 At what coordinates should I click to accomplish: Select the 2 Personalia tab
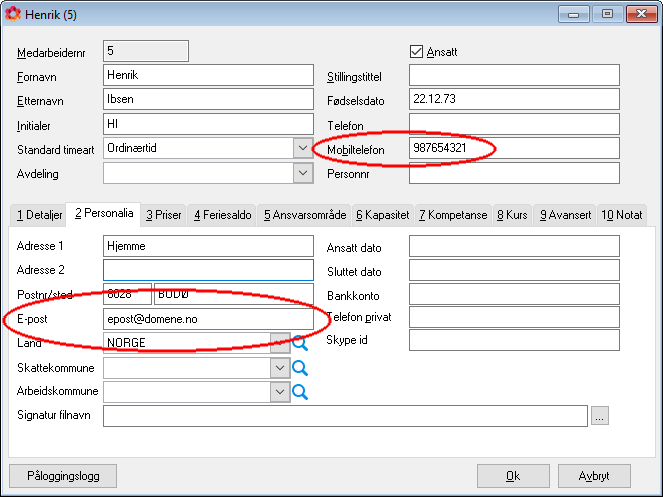[104, 213]
